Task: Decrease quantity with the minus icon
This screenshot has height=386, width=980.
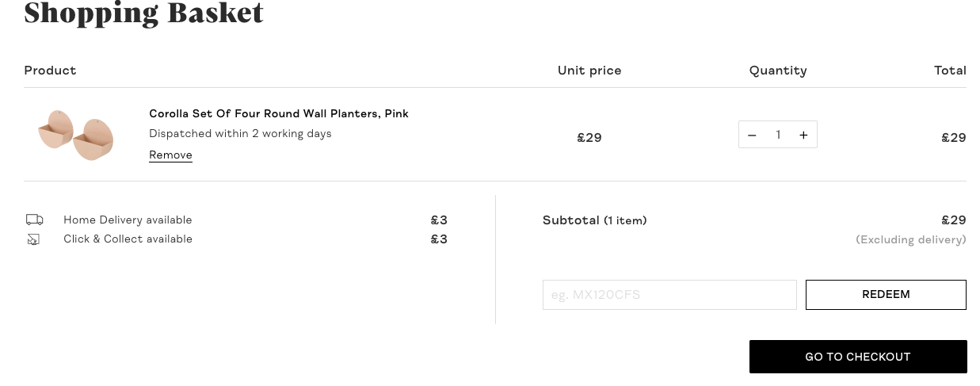Action: tap(752, 135)
